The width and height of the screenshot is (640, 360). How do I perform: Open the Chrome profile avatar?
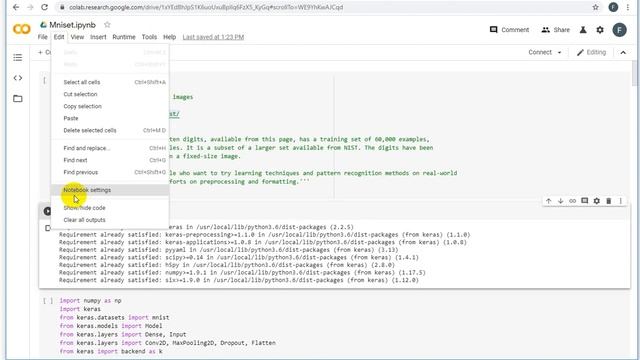[613, 7]
